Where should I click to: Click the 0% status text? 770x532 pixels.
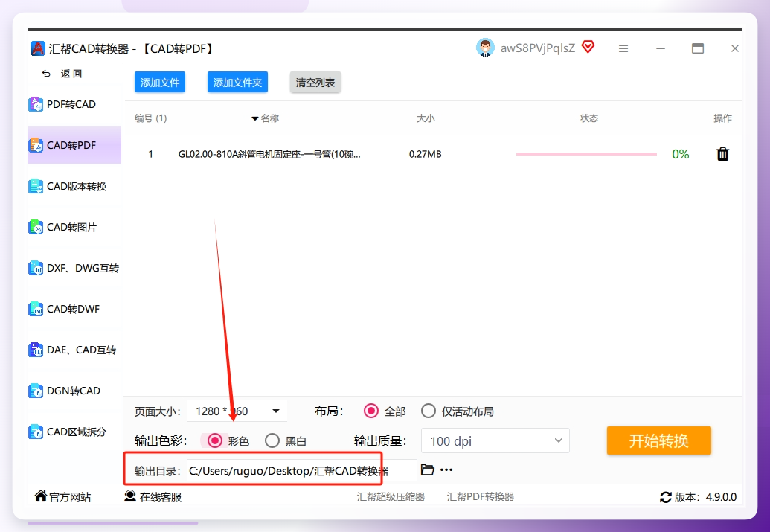681,154
